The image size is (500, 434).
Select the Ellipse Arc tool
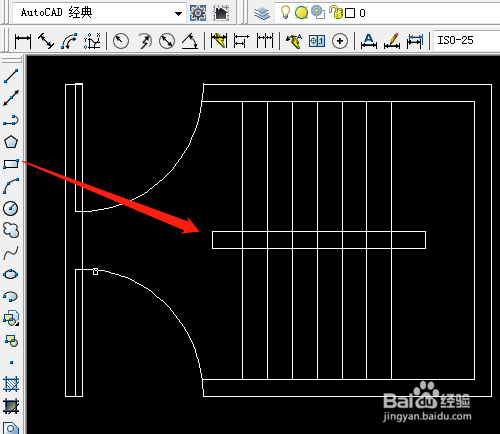point(11,296)
